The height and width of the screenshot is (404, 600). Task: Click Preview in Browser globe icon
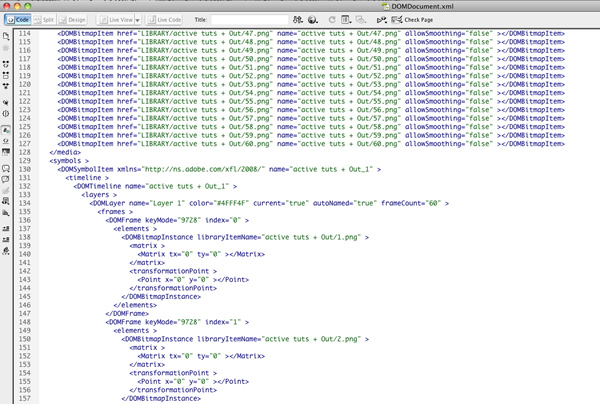pos(313,20)
